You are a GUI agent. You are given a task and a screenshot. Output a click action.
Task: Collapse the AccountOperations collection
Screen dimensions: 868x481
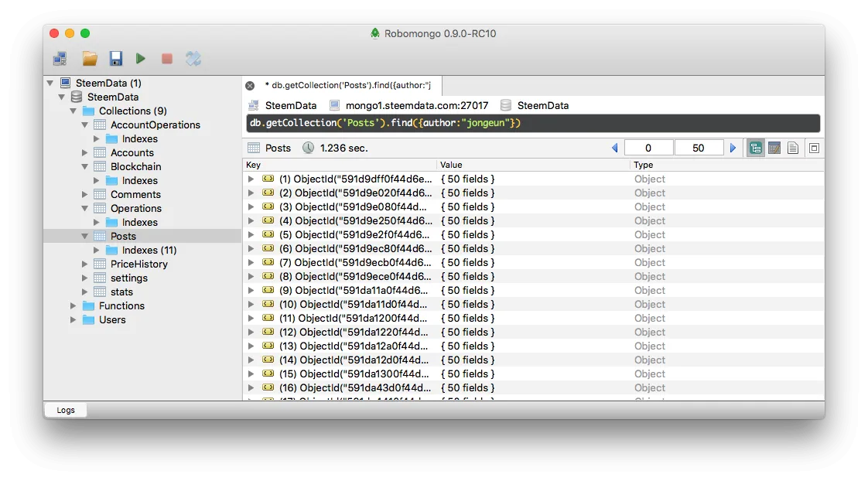point(84,125)
